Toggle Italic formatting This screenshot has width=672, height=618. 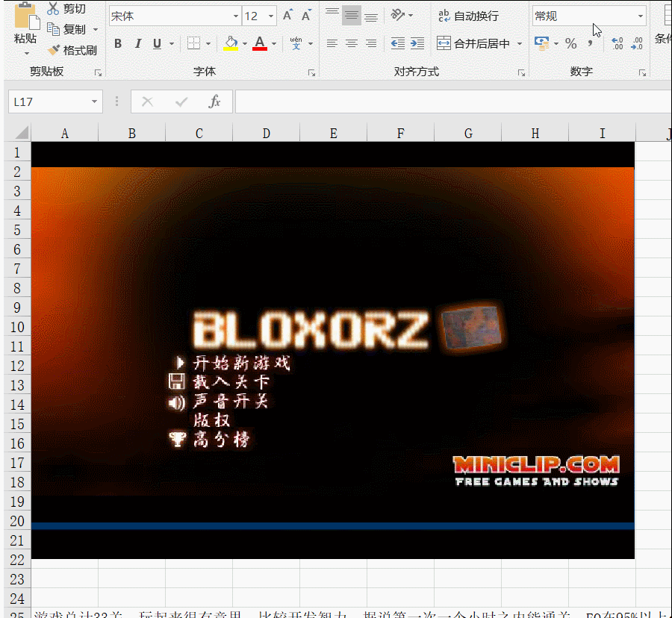(x=138, y=43)
